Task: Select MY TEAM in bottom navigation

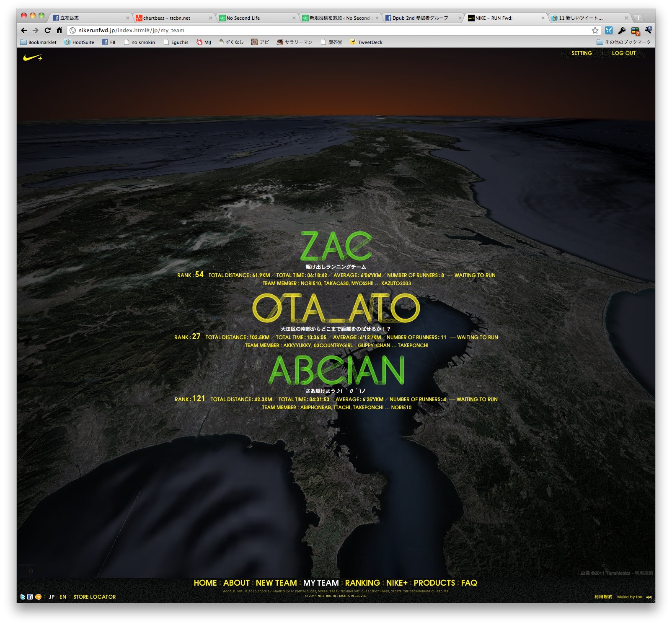Action: [x=321, y=583]
